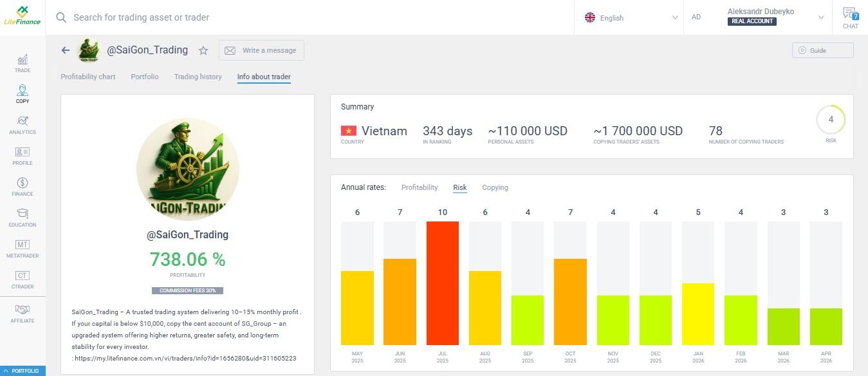Show annual rates by Copying

[495, 187]
